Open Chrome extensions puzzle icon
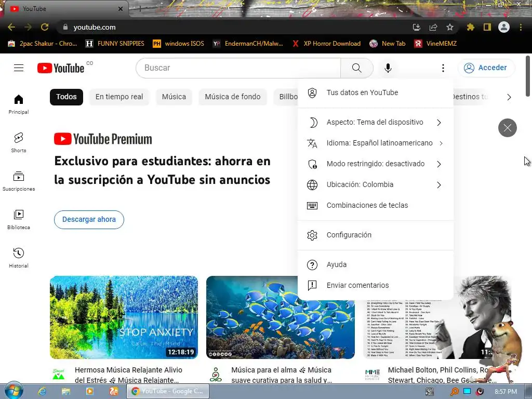Screen dimensions: 532x399 471,27
